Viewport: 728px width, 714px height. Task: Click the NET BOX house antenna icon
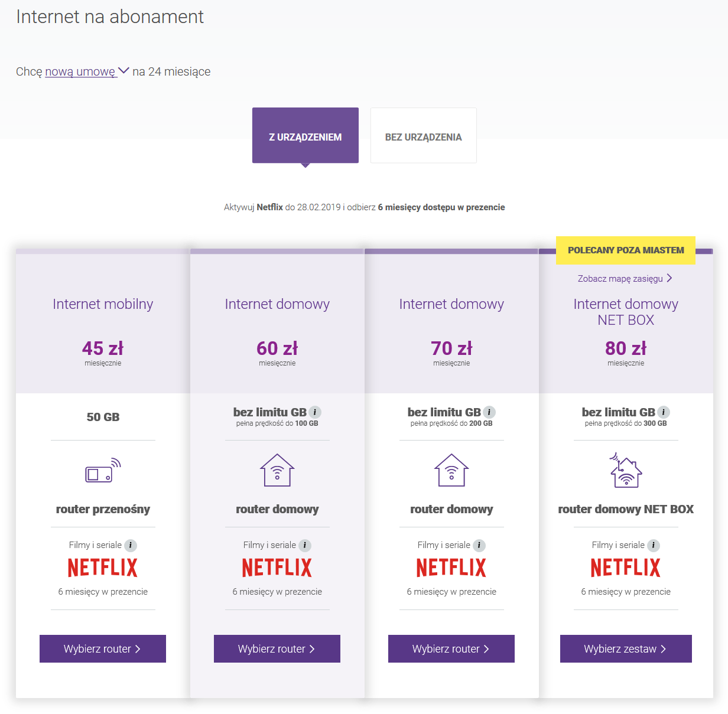[626, 470]
